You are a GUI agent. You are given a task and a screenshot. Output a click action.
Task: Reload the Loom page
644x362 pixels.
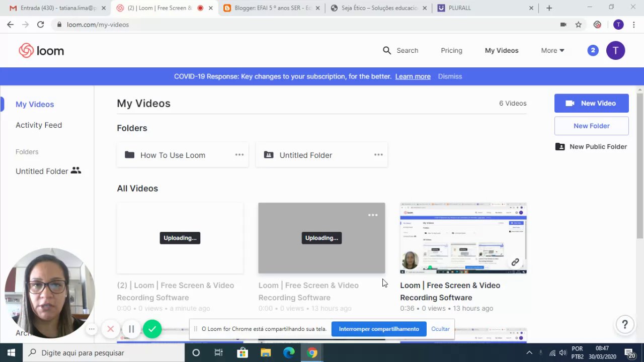tap(40, 25)
